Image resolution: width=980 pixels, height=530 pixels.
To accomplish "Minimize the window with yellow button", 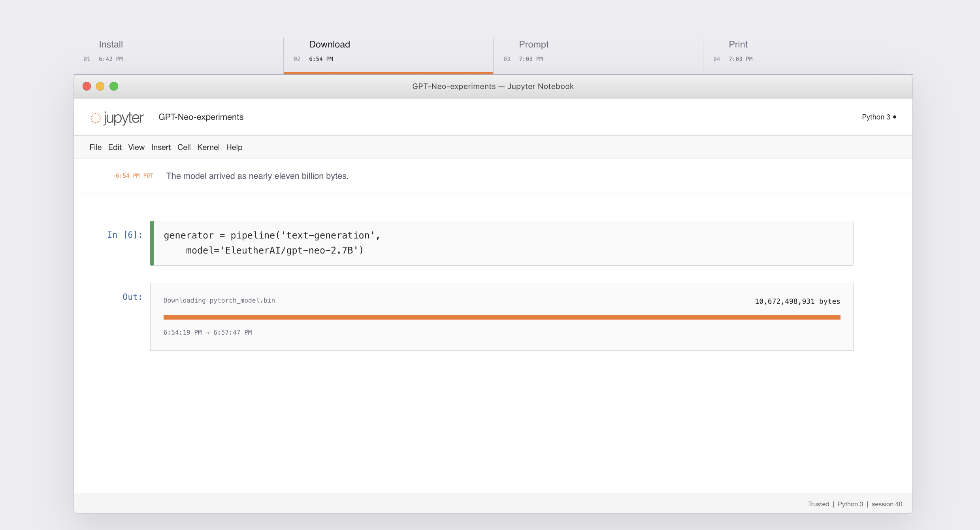I will pos(100,86).
